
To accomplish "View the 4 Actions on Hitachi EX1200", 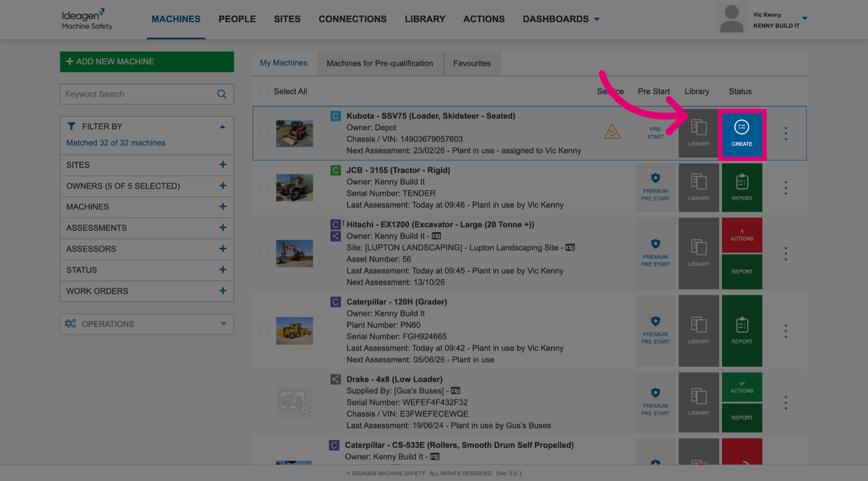I will tap(742, 235).
